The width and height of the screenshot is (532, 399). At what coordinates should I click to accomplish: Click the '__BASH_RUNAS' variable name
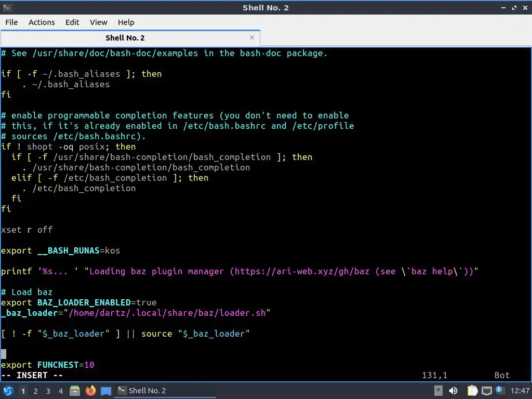(68, 251)
